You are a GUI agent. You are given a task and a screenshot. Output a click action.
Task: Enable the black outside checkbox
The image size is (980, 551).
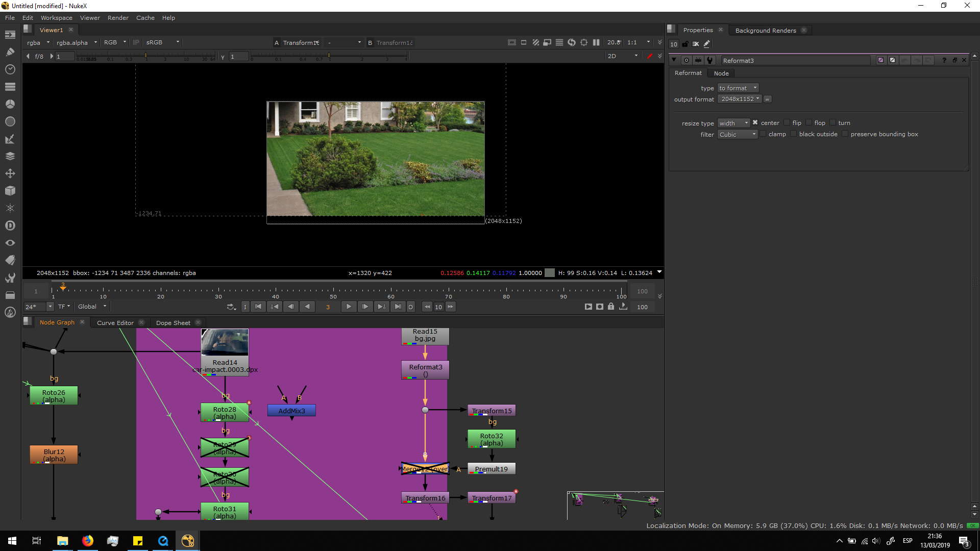793,134
